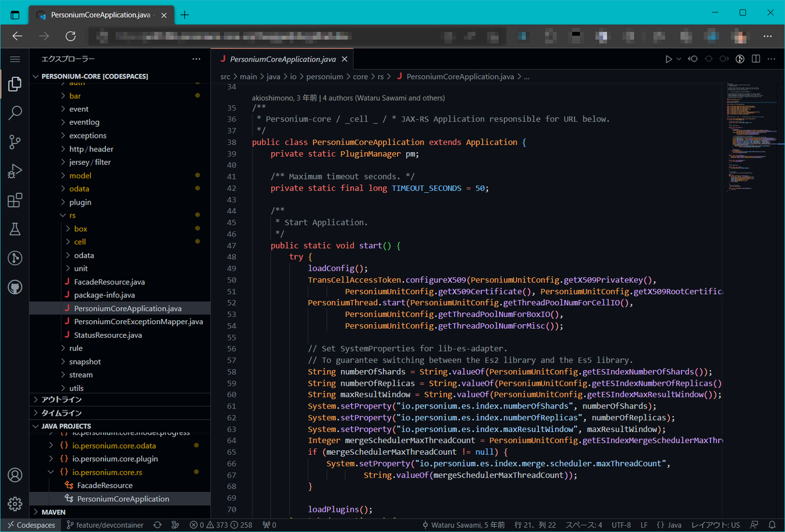Open the Search view in the activity bar
Image resolution: width=785 pixels, height=532 pixels.
pos(14,113)
